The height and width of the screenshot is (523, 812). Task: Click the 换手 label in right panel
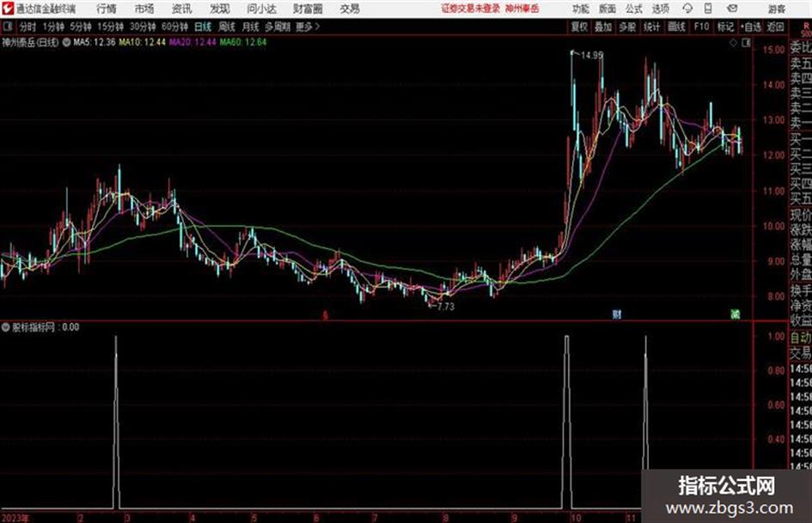click(801, 290)
